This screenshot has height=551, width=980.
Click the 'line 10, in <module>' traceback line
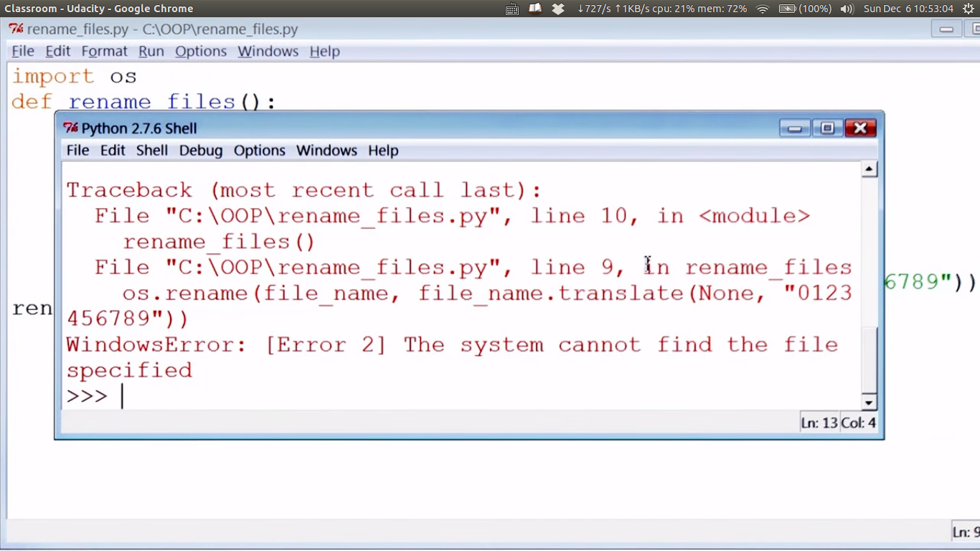[452, 216]
